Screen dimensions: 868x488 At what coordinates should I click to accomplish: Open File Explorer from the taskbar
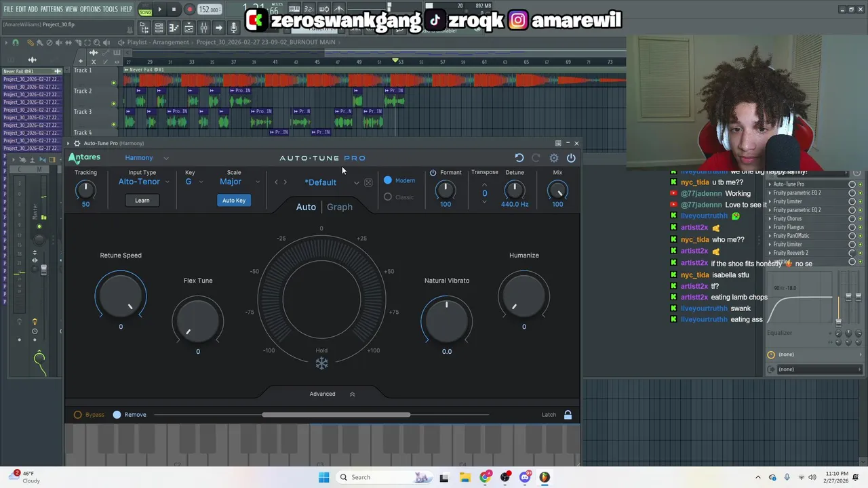[465, 477]
